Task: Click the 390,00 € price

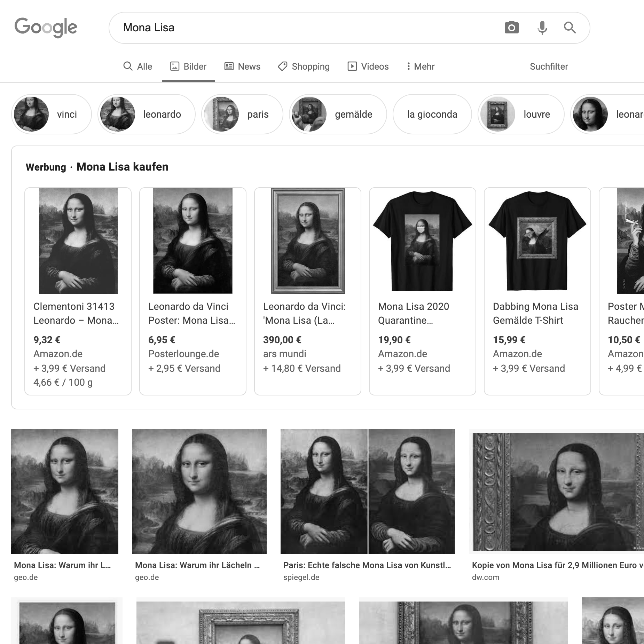Action: pyautogui.click(x=282, y=340)
